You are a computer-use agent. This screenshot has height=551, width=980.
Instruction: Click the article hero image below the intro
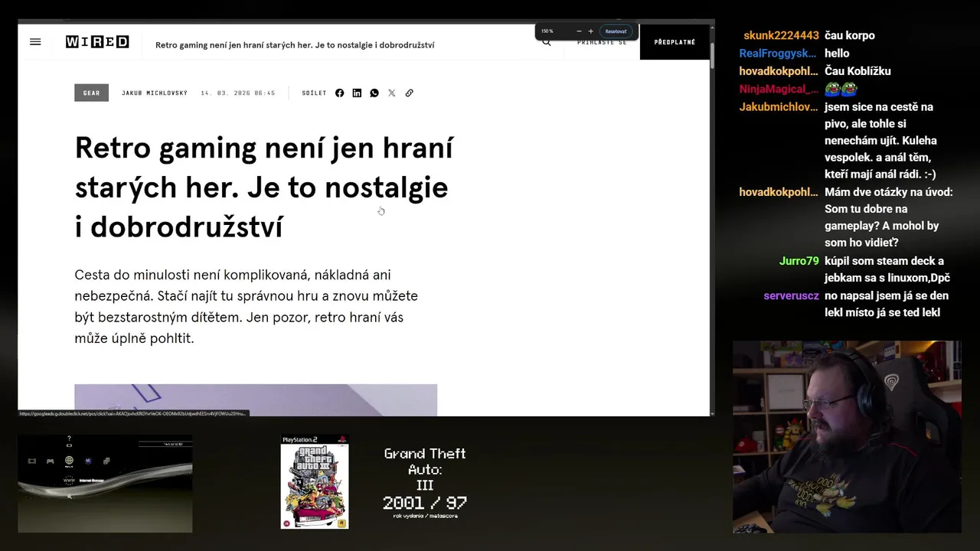click(256, 400)
